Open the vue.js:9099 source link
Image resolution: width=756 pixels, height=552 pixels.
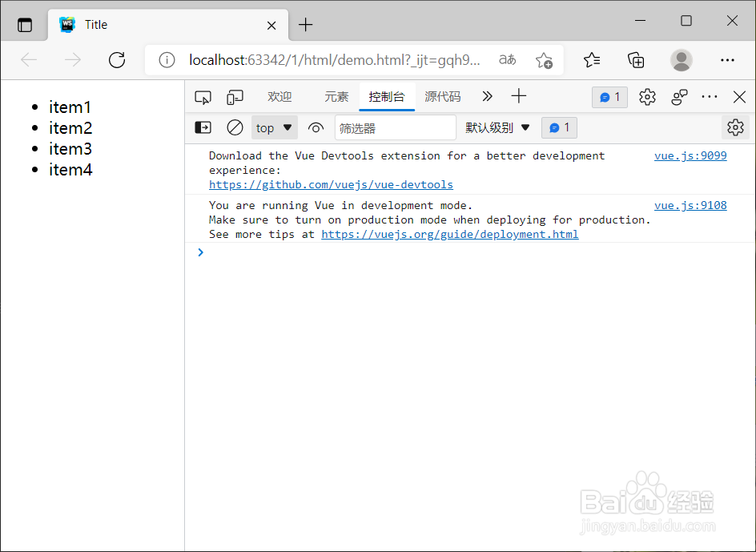point(690,155)
